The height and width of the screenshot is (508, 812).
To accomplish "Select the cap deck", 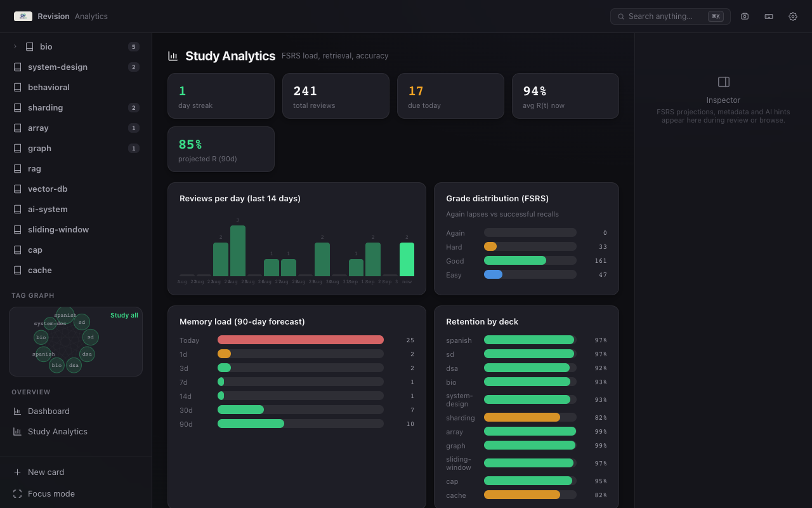I will 76,250.
